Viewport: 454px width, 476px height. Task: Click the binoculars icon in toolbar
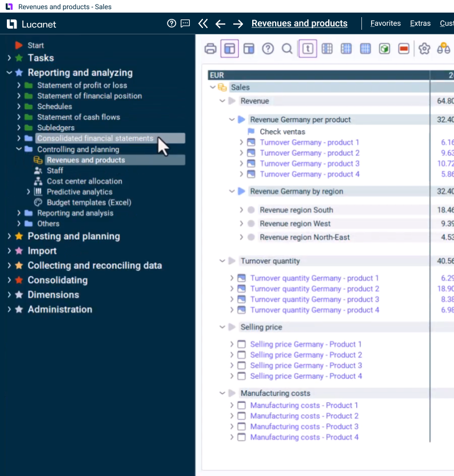[443, 49]
